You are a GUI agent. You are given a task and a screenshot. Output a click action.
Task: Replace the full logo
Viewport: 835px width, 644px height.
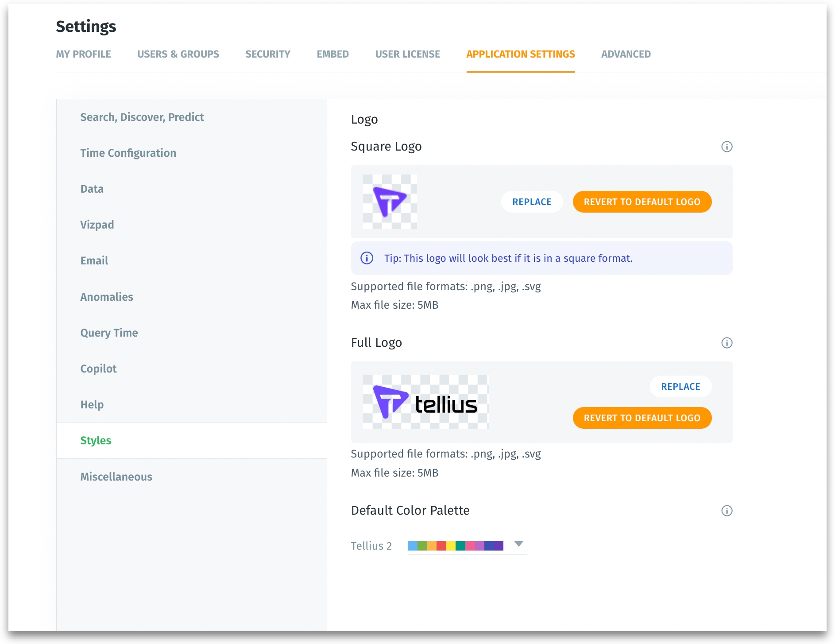pyautogui.click(x=680, y=387)
